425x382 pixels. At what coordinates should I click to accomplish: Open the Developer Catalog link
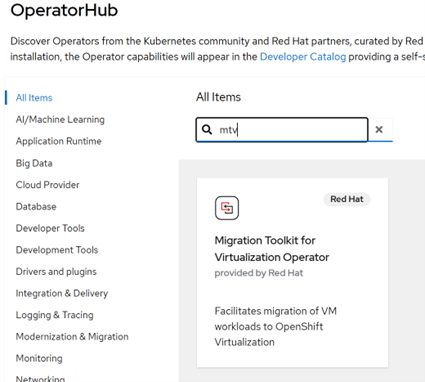(x=303, y=57)
